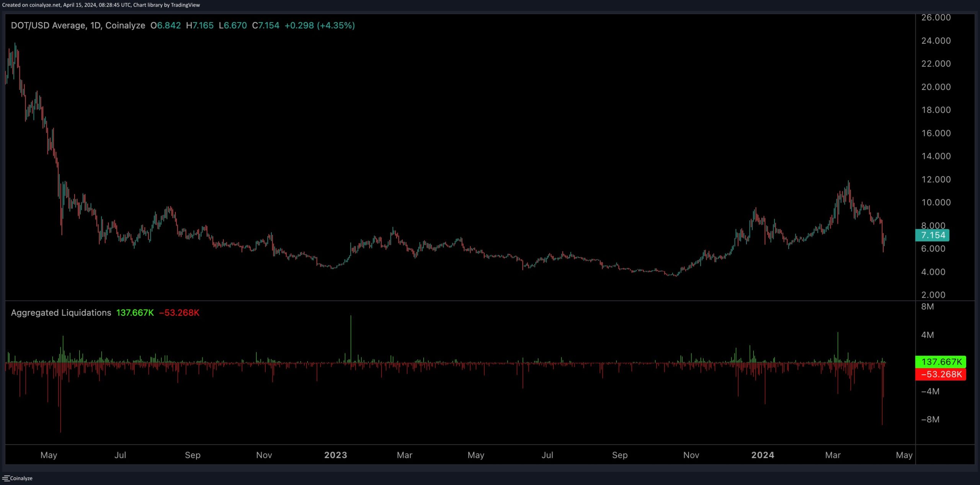
Task: Select the high value H7.165
Action: click(x=200, y=25)
